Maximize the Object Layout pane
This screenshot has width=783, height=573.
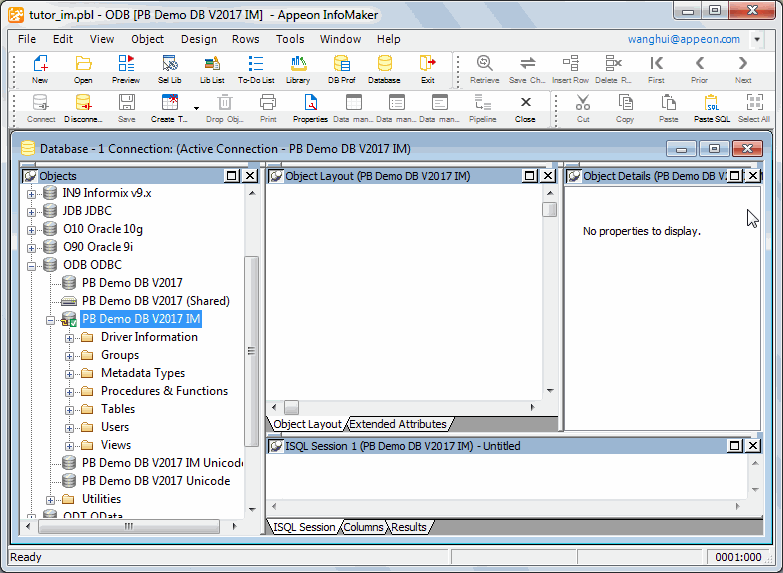click(530, 176)
